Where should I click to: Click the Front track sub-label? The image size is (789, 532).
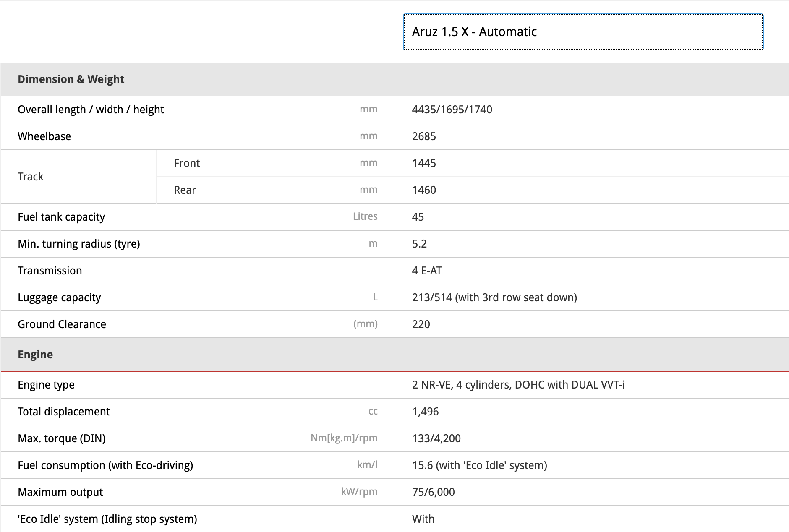(187, 163)
